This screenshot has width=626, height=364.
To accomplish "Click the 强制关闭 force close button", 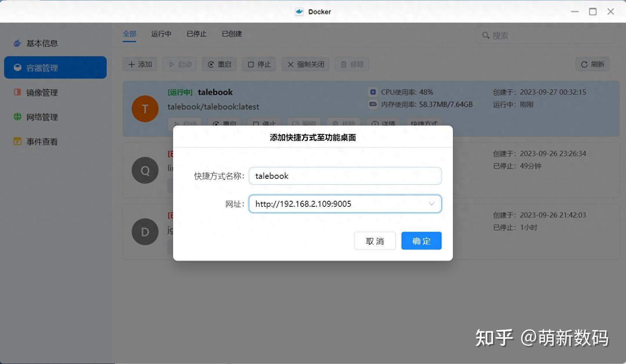I will pos(305,64).
